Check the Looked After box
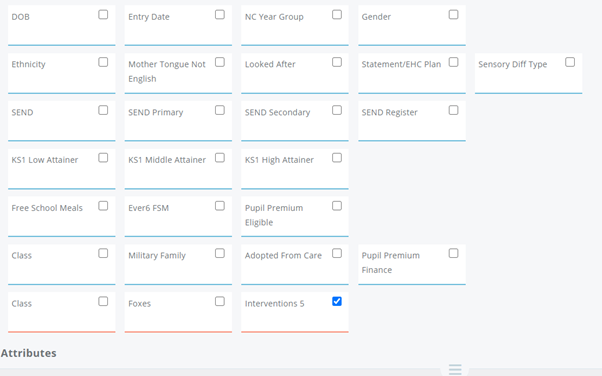The width and height of the screenshot is (602, 376). [337, 62]
